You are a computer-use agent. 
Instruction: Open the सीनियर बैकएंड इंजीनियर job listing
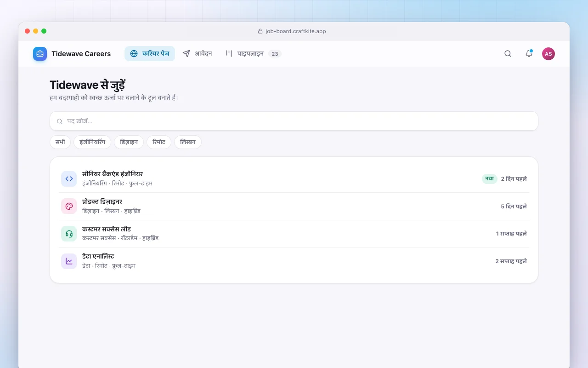[294, 179]
